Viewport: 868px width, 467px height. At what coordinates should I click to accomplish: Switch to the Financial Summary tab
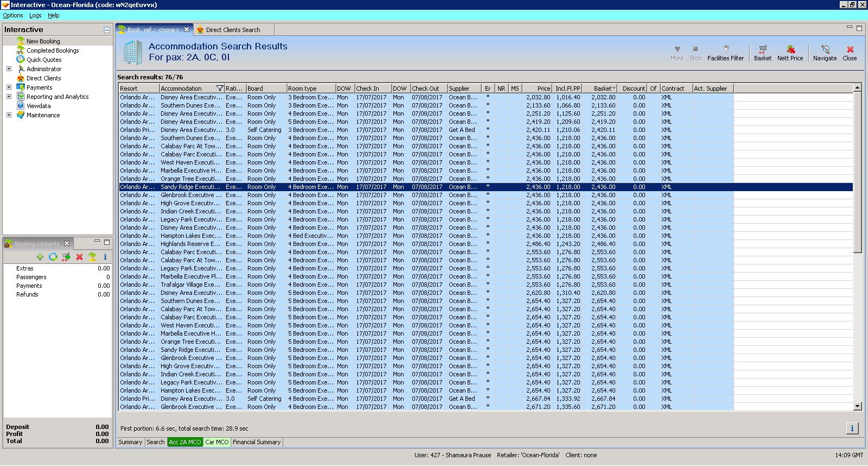coord(257,442)
